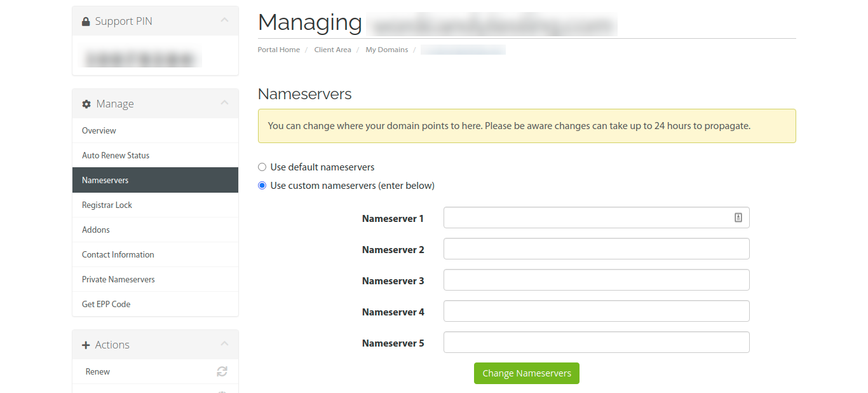Click the chevron icon on the Manage header

click(224, 102)
